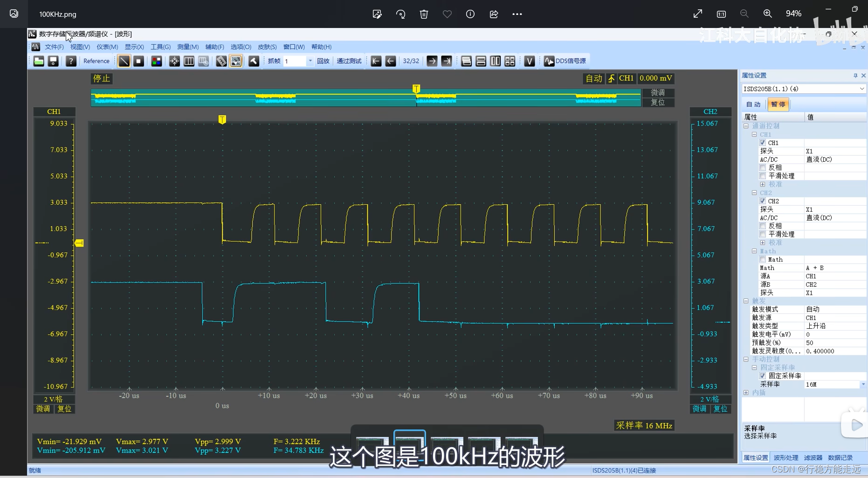Click the 通过测试 button
The width and height of the screenshot is (868, 478).
[349, 61]
